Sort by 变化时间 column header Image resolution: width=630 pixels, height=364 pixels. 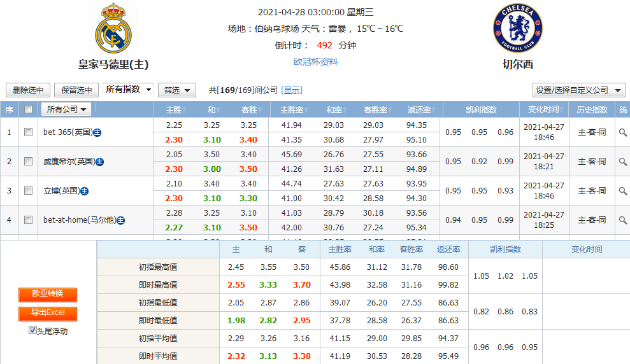546,109
